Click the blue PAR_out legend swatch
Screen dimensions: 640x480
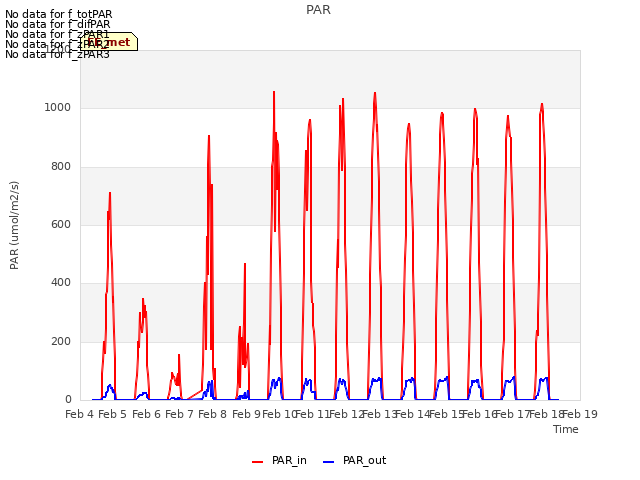[329, 462]
